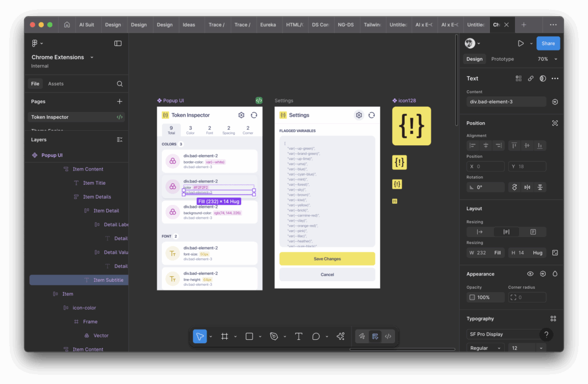Click the blue Share button
This screenshot has height=384, width=588.
click(548, 43)
